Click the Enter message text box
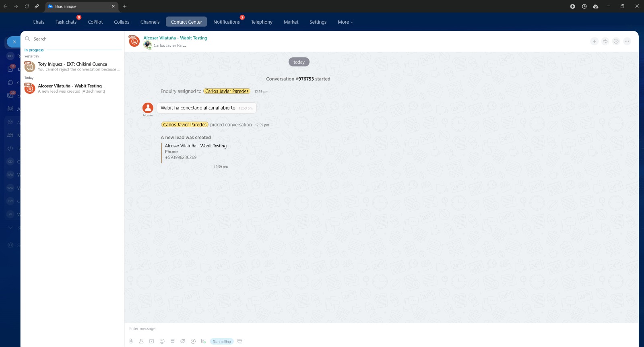This screenshot has height=347, width=644. tap(362, 329)
